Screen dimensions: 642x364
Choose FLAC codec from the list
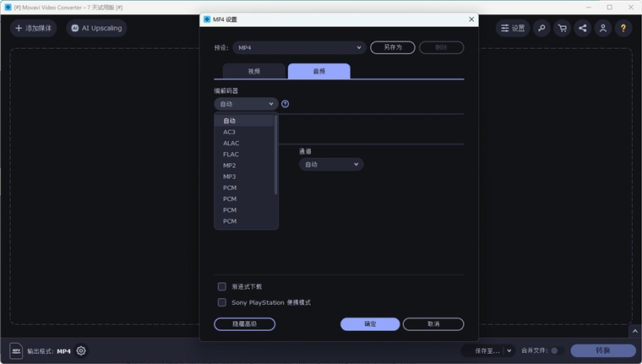(244, 155)
